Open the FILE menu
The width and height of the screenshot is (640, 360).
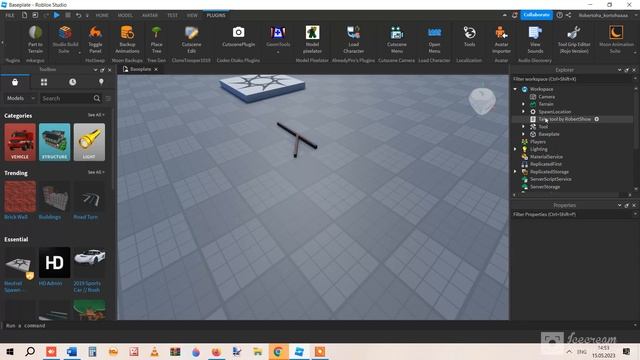click(x=10, y=15)
